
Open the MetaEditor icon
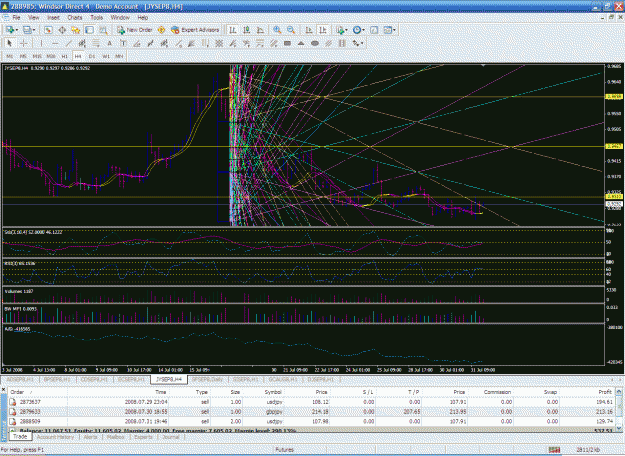coord(161,30)
